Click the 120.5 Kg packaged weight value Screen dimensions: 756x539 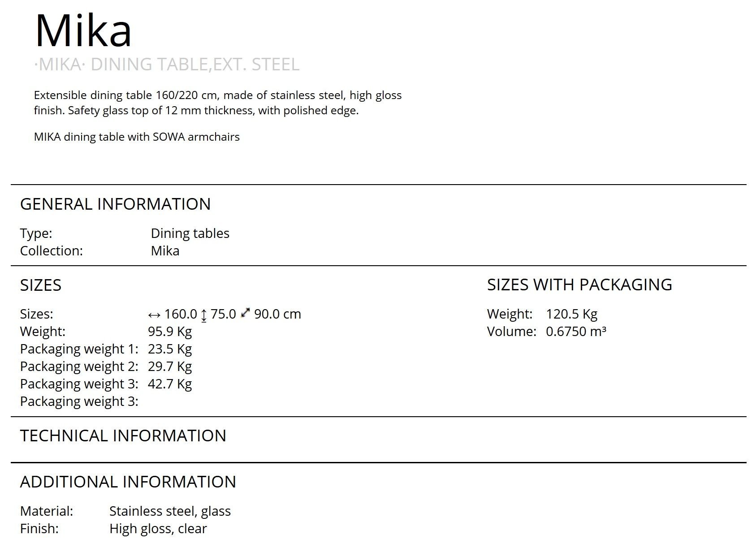click(571, 314)
